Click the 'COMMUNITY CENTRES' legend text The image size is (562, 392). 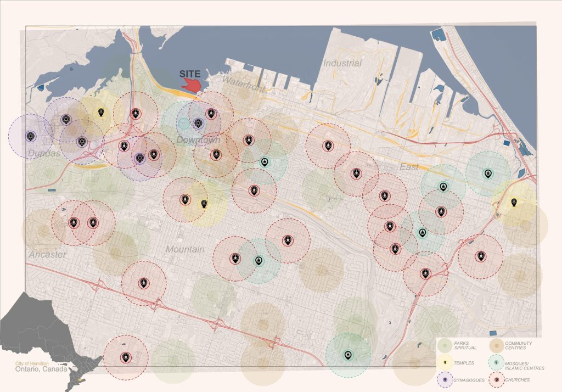pos(518,345)
